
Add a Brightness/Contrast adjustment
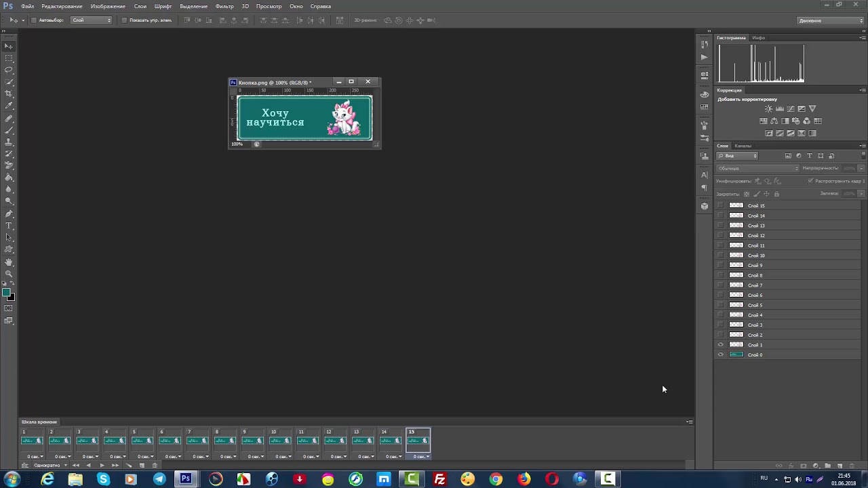[x=768, y=108]
